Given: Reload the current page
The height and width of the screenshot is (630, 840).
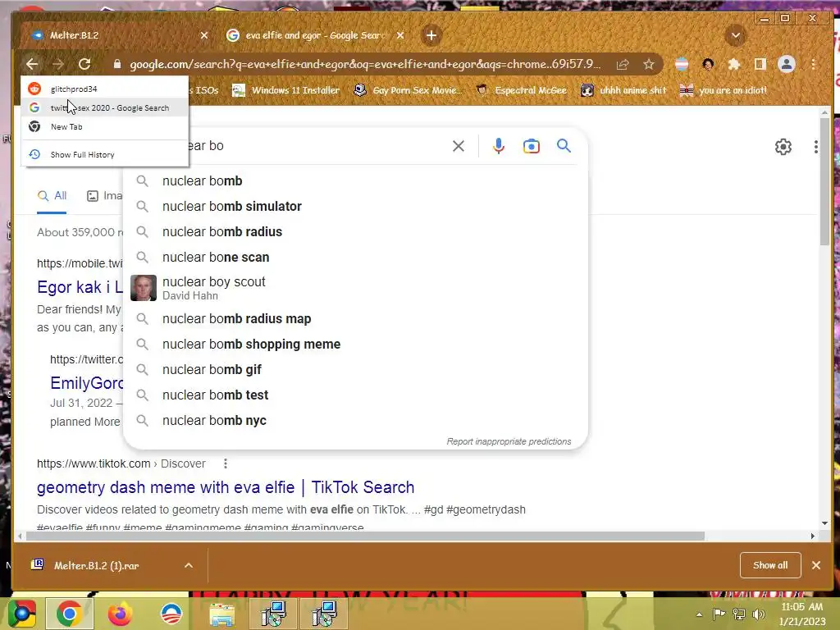Looking at the screenshot, I should 84,64.
